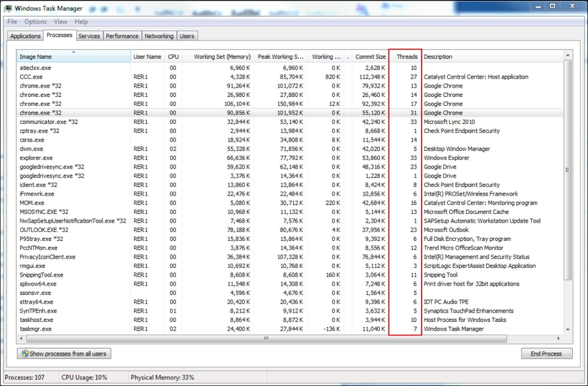Sort by Working Set (Memory) column header
The image size is (588, 386).
pyautogui.click(x=218, y=56)
